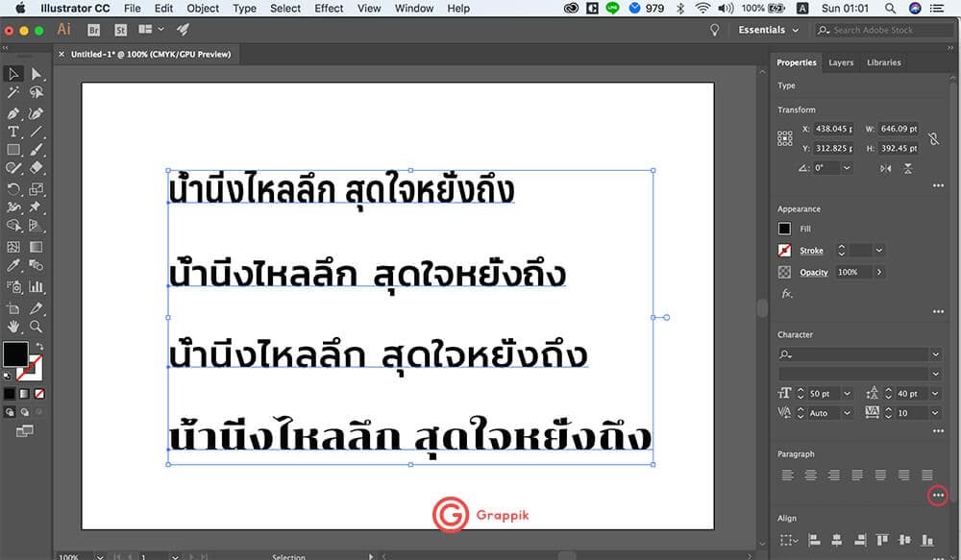Open the Effect menu
Viewport: 961px width, 560px height.
(x=329, y=8)
